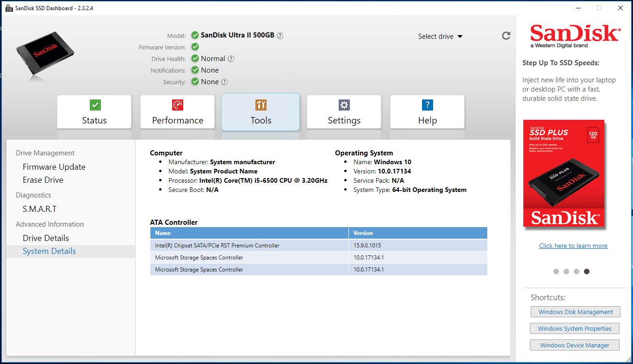This screenshot has height=364, width=633.
Task: Open the Windows System Properties shortcut
Action: [x=575, y=329]
